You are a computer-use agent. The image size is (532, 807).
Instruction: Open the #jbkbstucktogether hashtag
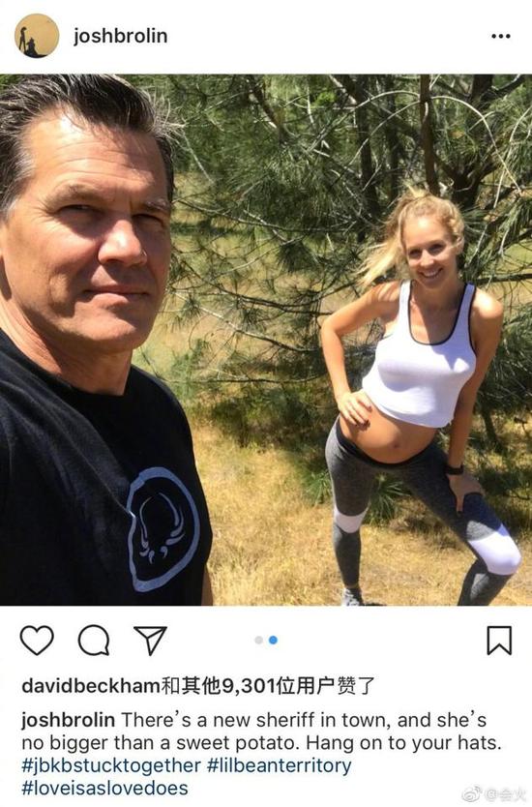click(110, 765)
